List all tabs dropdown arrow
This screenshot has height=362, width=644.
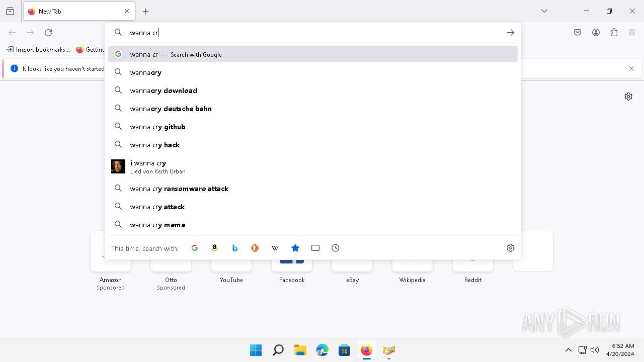(x=544, y=11)
